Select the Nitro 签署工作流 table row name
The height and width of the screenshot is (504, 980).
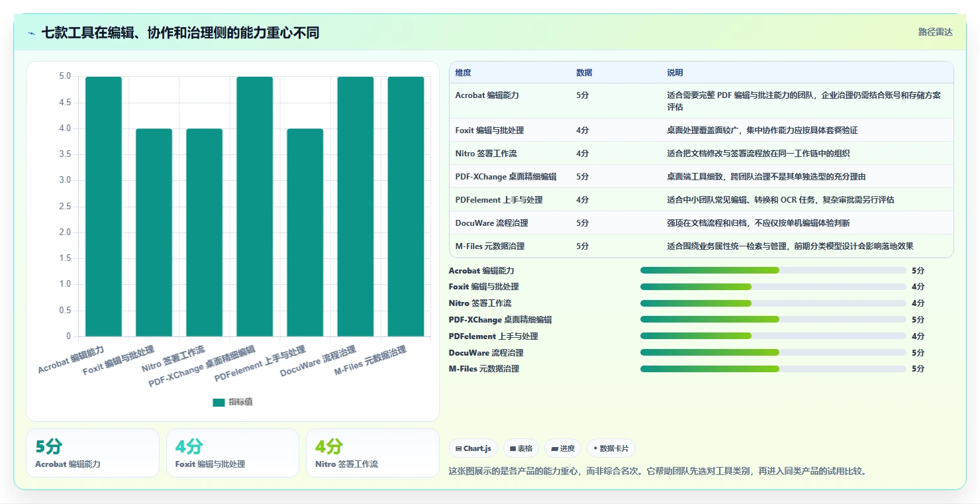(x=486, y=154)
